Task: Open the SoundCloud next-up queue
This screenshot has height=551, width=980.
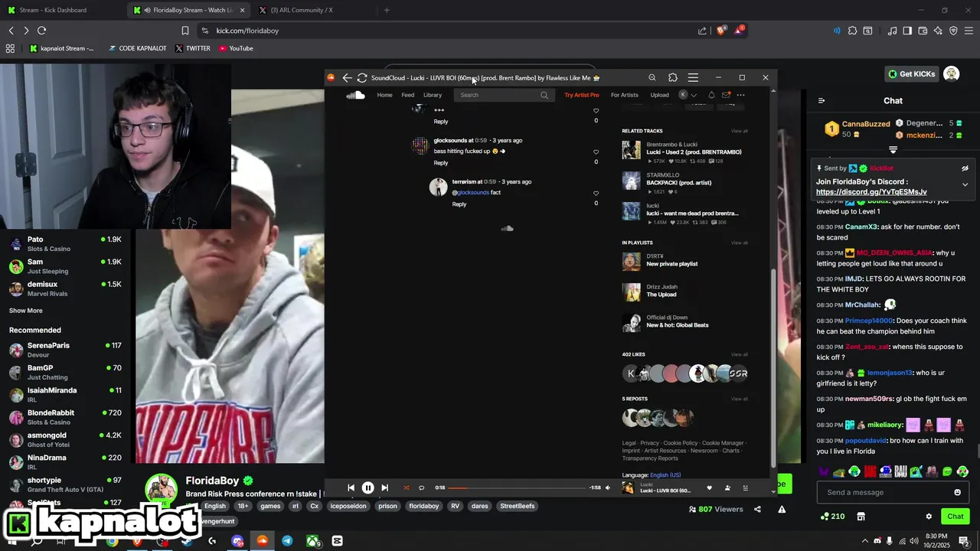Action: point(746,487)
